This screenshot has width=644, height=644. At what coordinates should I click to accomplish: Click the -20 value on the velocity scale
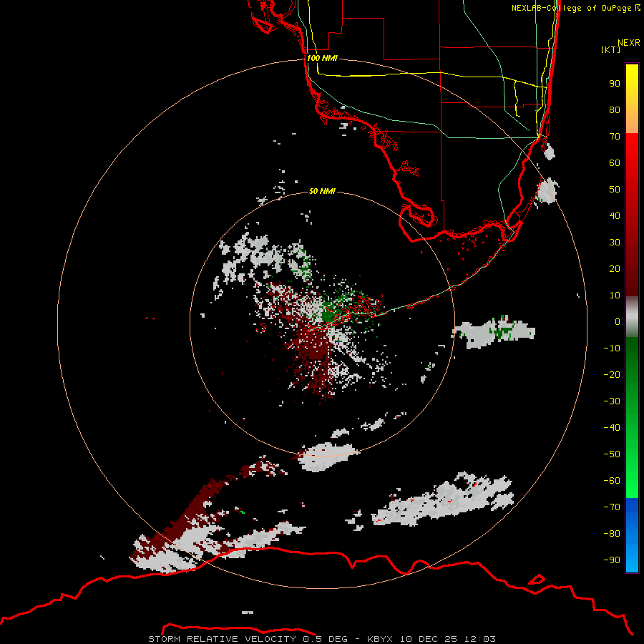click(x=612, y=374)
